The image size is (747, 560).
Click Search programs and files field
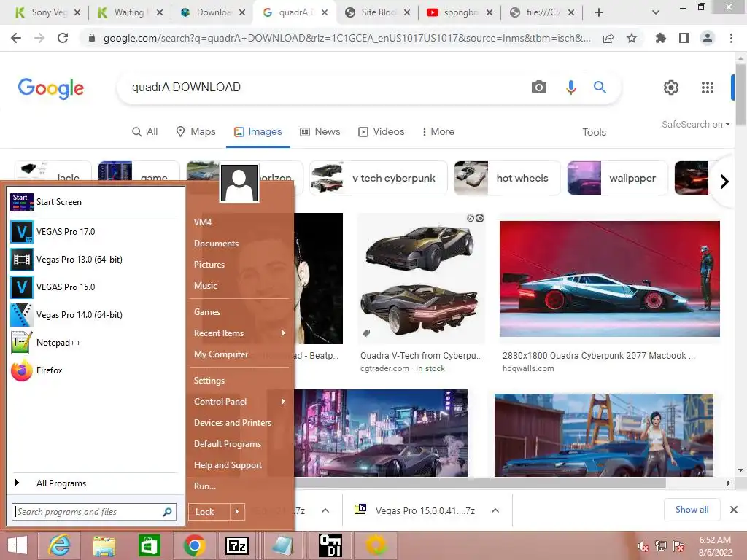tap(94, 512)
